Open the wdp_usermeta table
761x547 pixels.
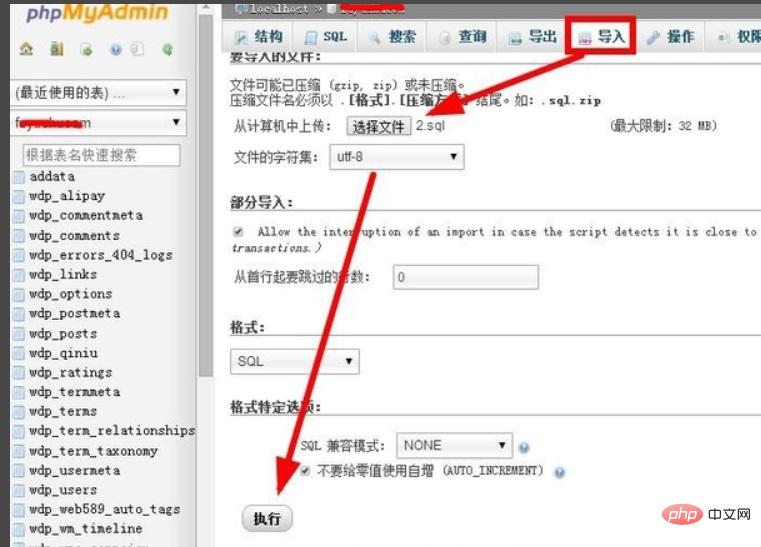pyautogui.click(x=75, y=470)
